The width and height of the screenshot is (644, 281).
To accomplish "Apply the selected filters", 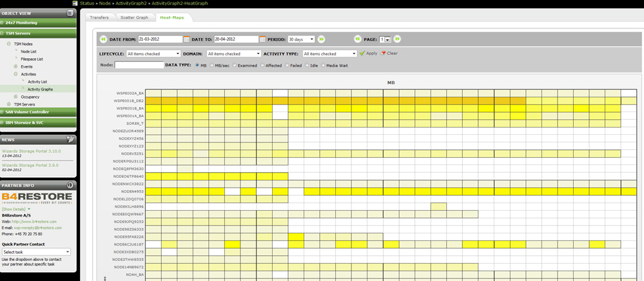I will click(x=369, y=53).
